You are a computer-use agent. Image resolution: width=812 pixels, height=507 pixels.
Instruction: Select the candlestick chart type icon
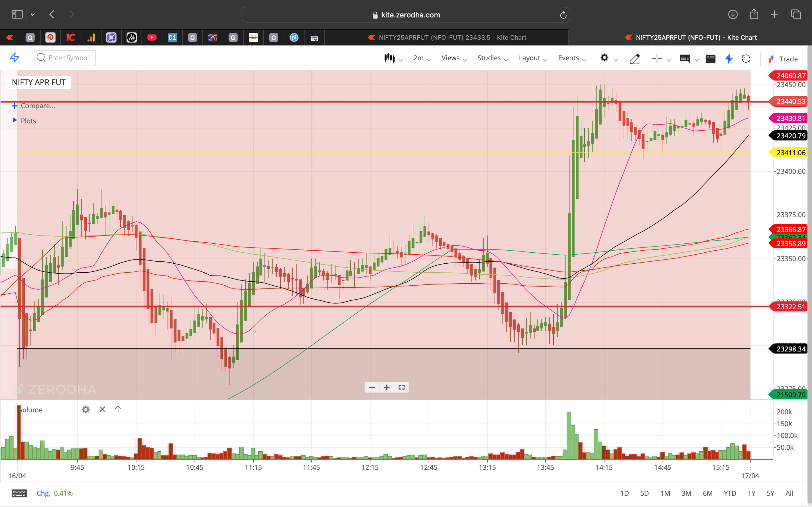click(389, 58)
